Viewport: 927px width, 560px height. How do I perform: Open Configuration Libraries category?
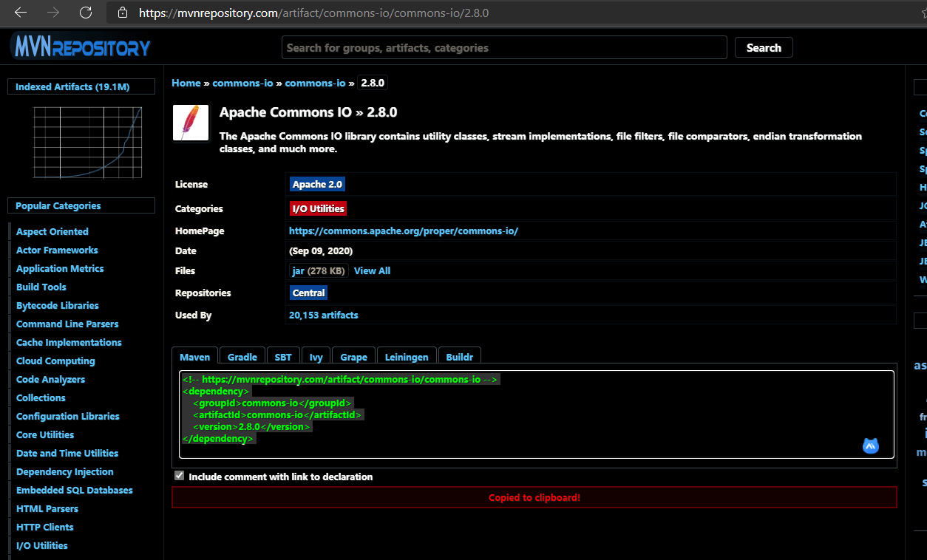click(68, 416)
